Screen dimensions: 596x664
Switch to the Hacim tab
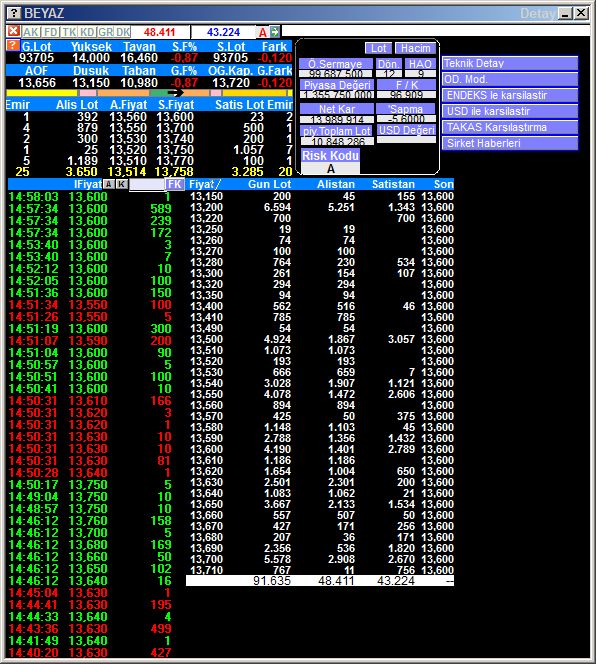tap(416, 48)
